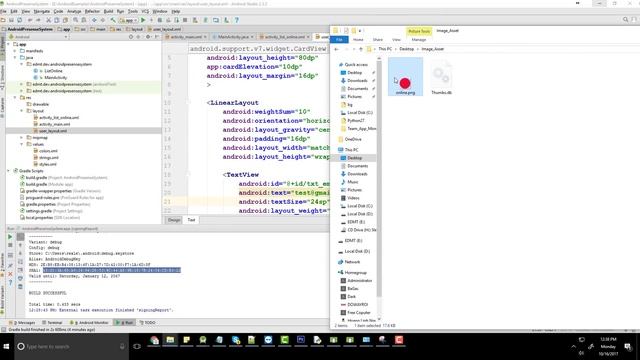Image resolution: width=640 pixels, height=360 pixels.
Task: Close the Run panel with the red X icon
Action: pos(10,274)
